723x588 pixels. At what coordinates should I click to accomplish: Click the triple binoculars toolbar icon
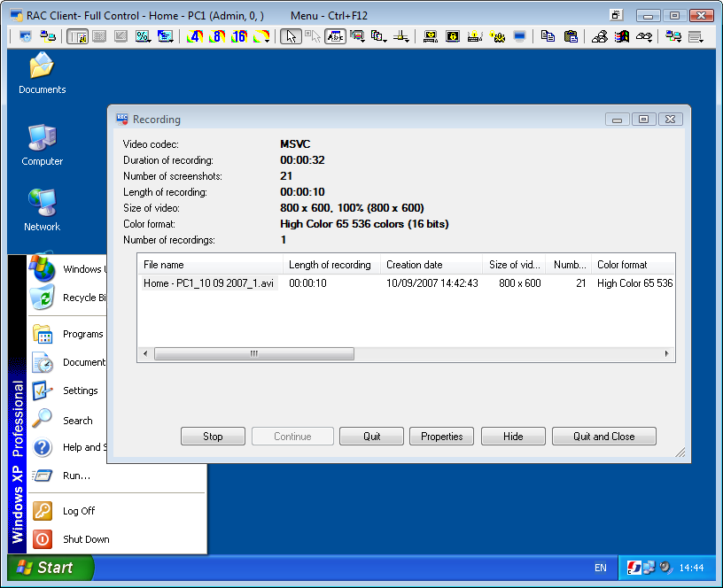(x=600, y=36)
